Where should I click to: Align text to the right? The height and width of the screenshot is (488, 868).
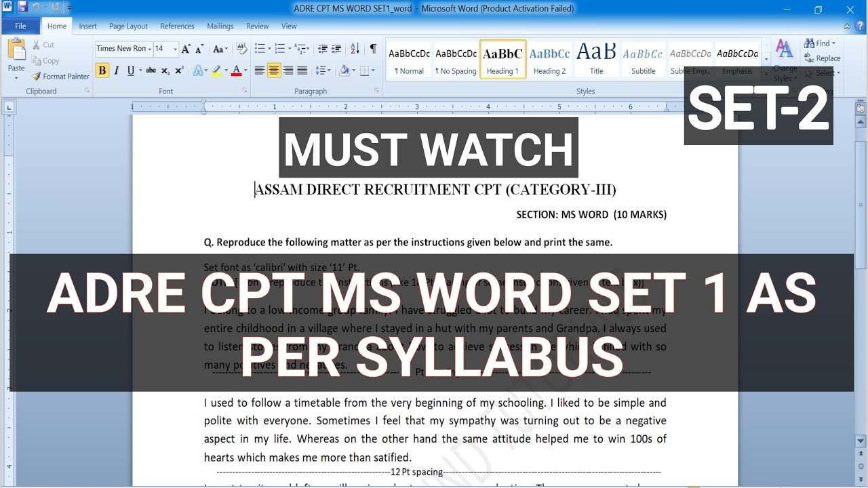coord(288,70)
